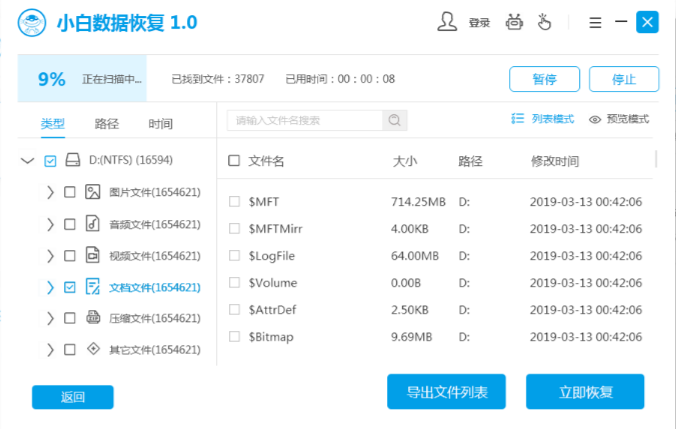Open the hamburger menu icon
The height and width of the screenshot is (429, 676).
(595, 21)
